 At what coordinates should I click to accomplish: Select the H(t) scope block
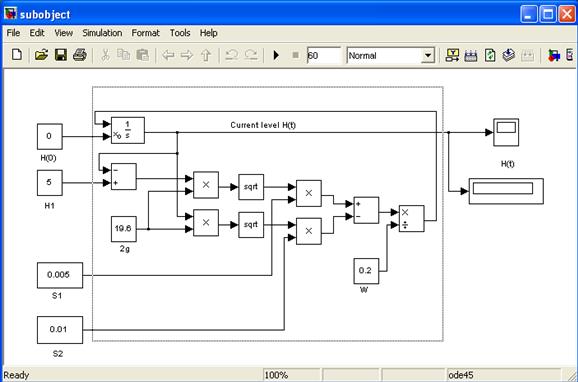coord(506,132)
